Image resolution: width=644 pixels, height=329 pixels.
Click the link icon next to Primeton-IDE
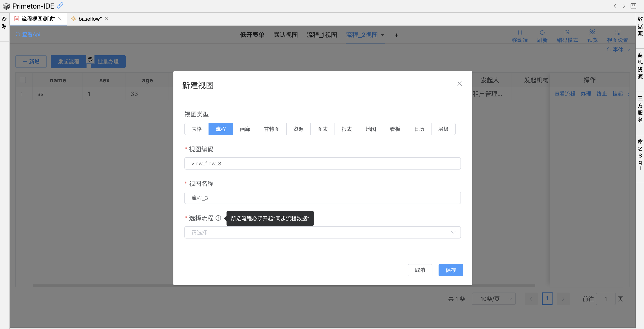60,5
